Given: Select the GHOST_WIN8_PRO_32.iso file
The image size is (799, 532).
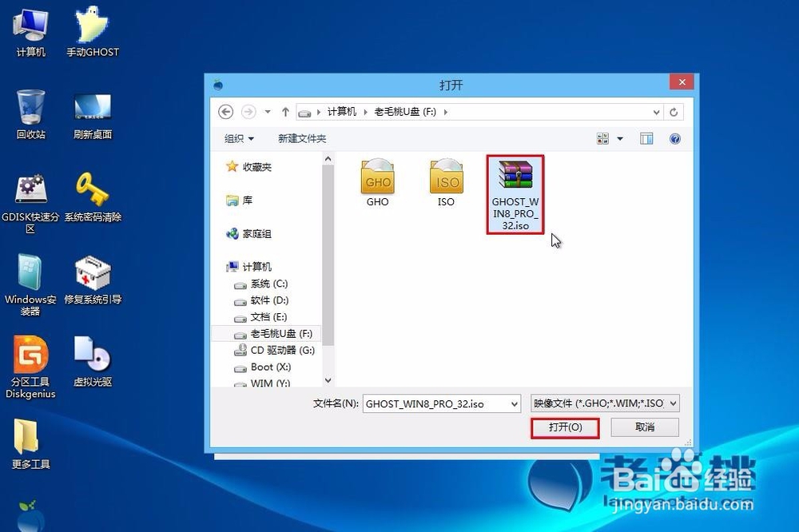Looking at the screenshot, I should click(515, 195).
